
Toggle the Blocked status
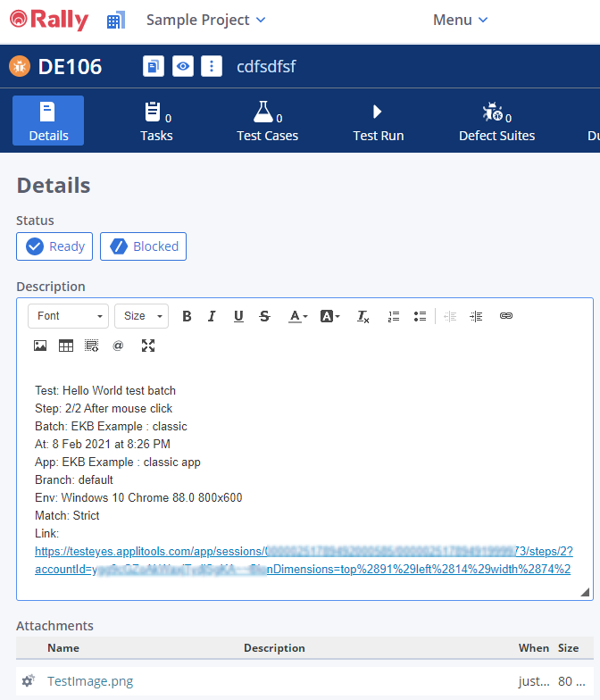tap(143, 246)
